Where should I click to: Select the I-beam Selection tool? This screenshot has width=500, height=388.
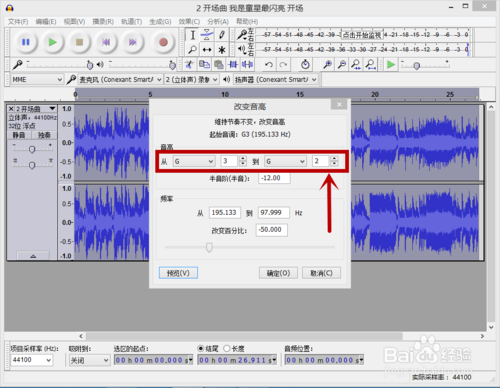[193, 35]
